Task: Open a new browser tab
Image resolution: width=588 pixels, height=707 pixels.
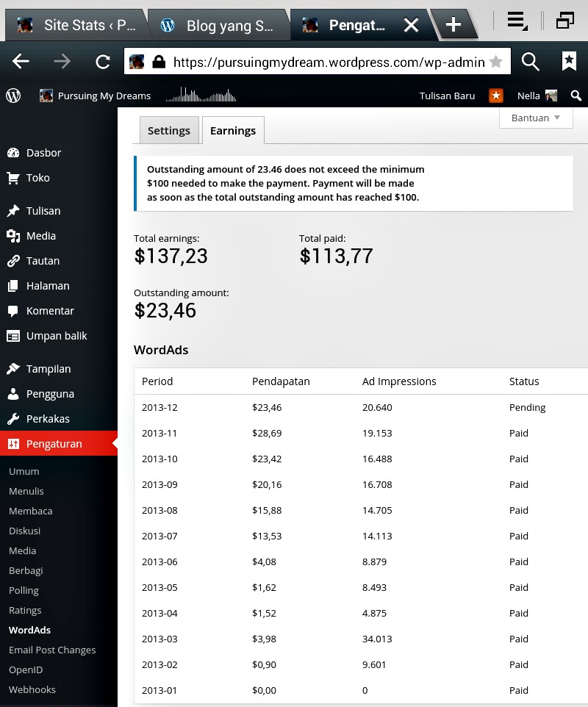Action: pos(453,25)
